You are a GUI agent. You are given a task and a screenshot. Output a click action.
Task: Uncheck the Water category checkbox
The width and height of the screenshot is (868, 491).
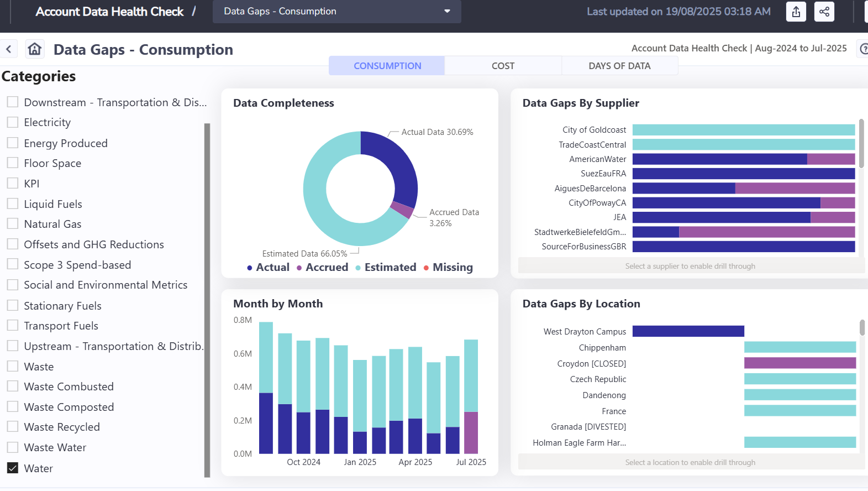(x=13, y=468)
